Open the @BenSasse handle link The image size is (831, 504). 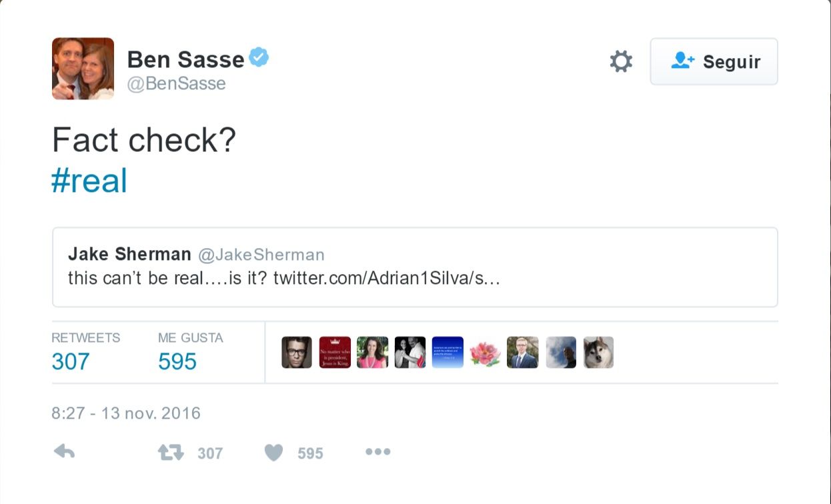(176, 84)
